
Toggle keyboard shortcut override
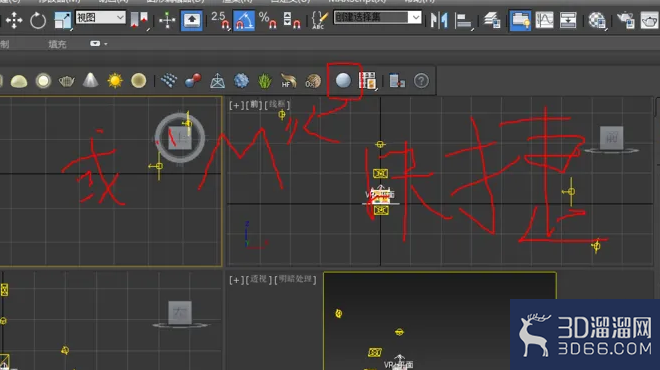click(192, 20)
